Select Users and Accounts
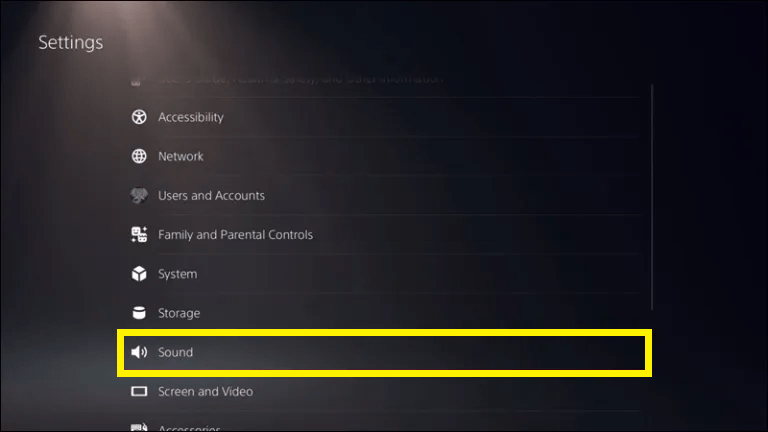 [x=384, y=195]
